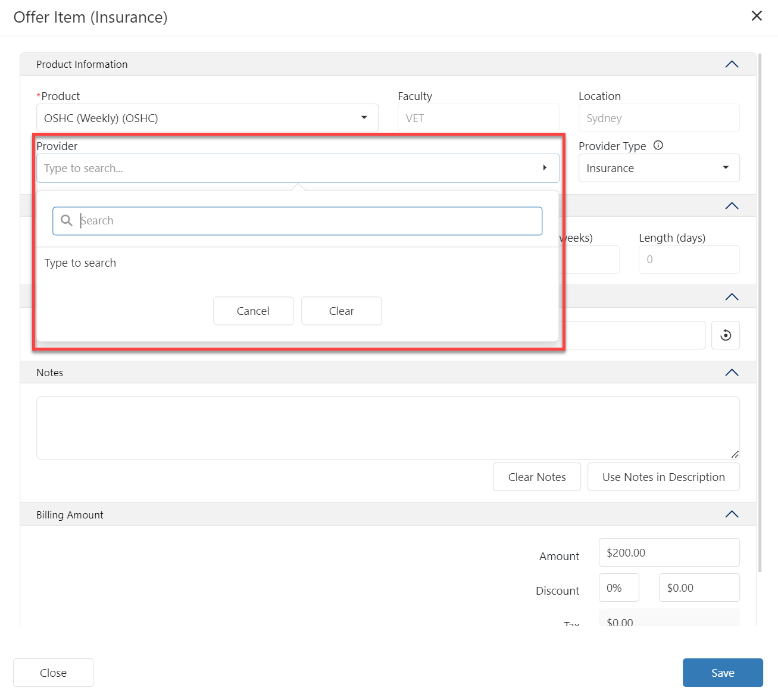Click Use Notes in Description button

coord(663,477)
